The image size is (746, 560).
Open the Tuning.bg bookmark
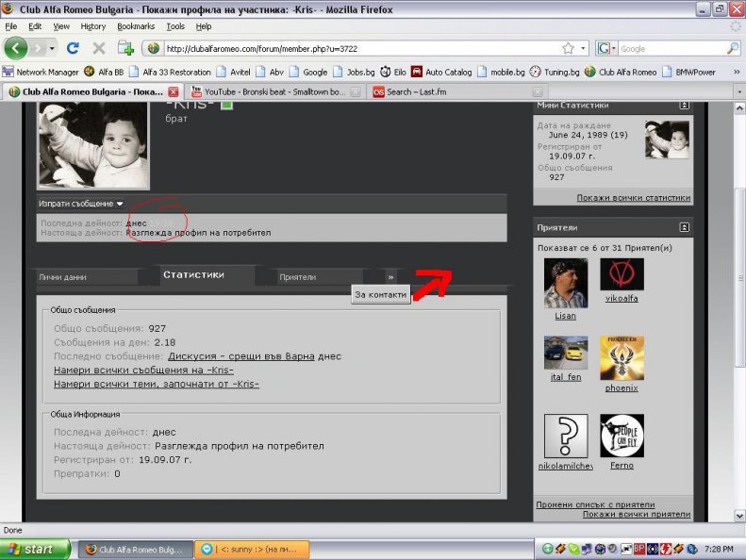(x=553, y=72)
